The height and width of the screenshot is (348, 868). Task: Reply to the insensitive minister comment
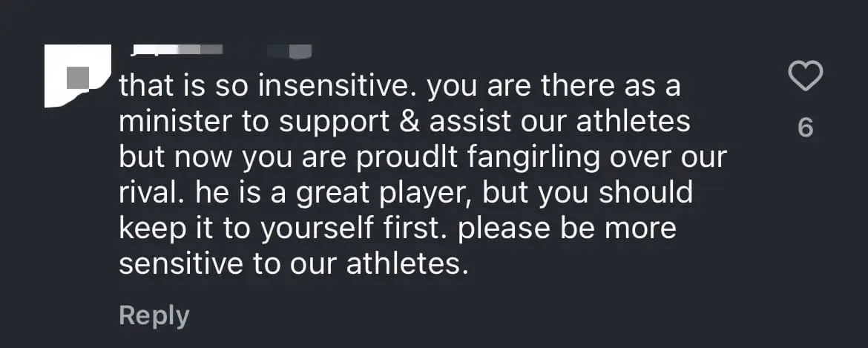pyautogui.click(x=154, y=315)
